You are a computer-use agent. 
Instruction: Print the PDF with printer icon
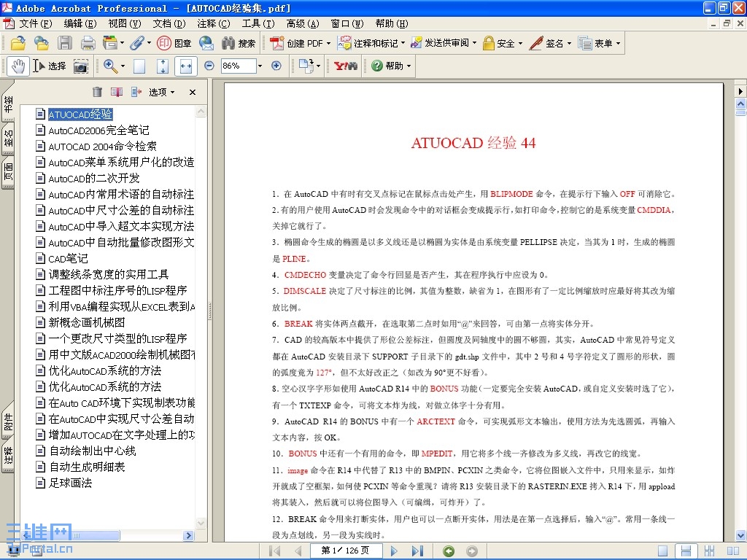87,42
